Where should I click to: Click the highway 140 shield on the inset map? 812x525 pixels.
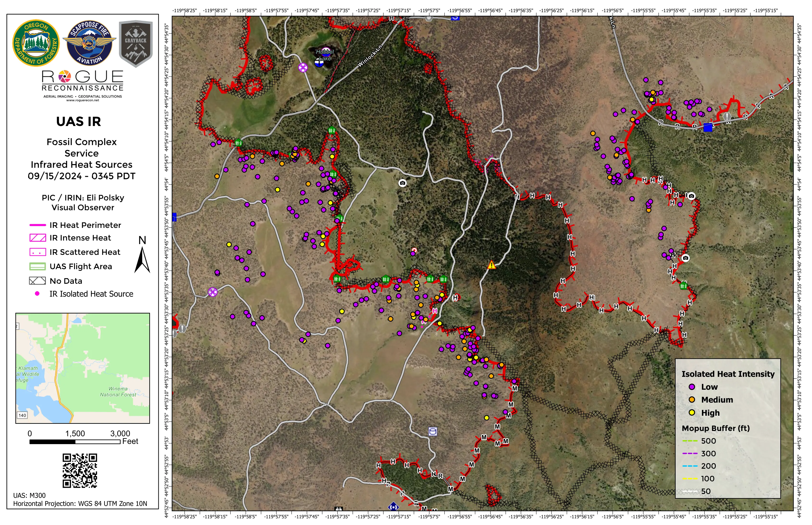pos(22,415)
